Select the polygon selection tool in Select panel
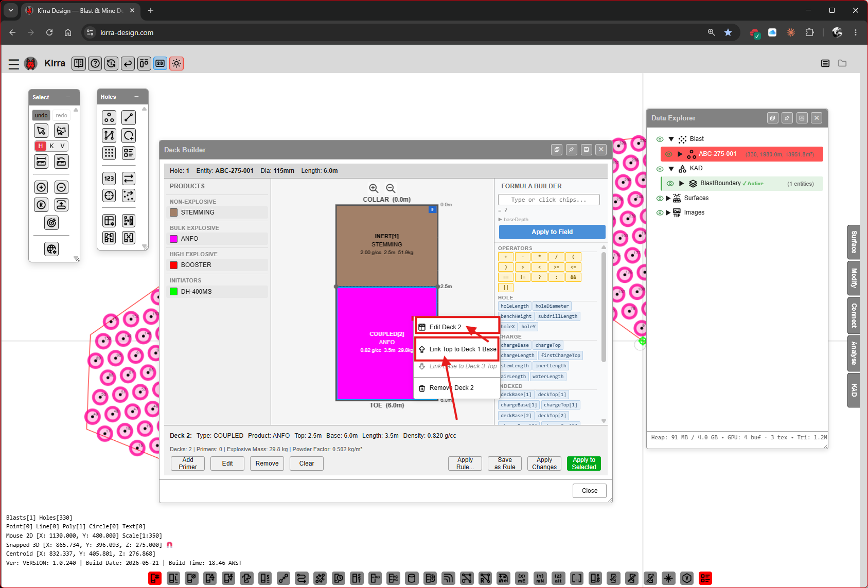The width and height of the screenshot is (868, 588). [x=61, y=131]
